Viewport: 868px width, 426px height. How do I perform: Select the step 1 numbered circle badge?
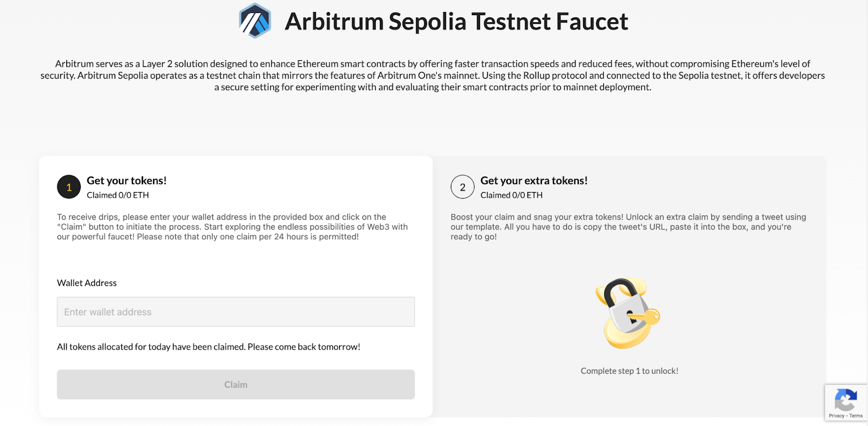[x=68, y=187]
